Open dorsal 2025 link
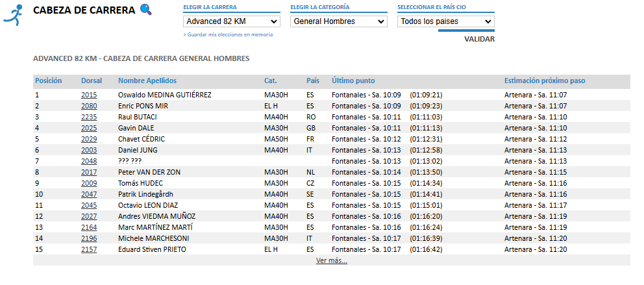The height and width of the screenshot is (285, 644). coord(89,128)
